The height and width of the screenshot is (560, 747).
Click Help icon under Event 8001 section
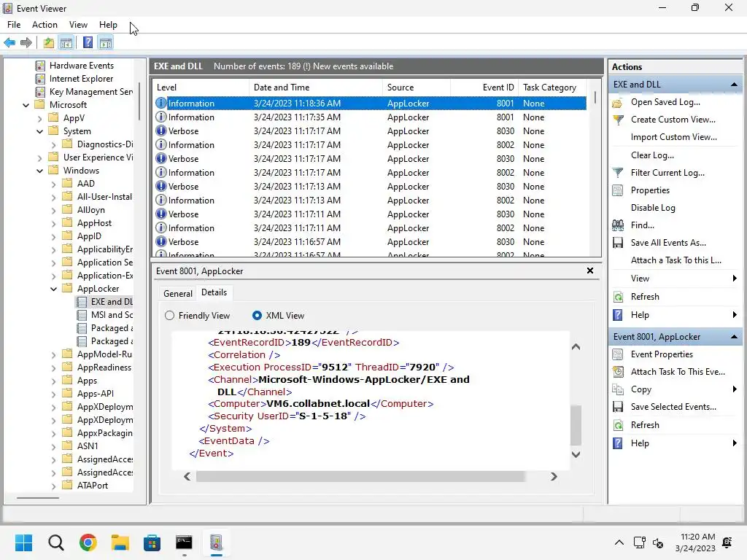pos(617,443)
